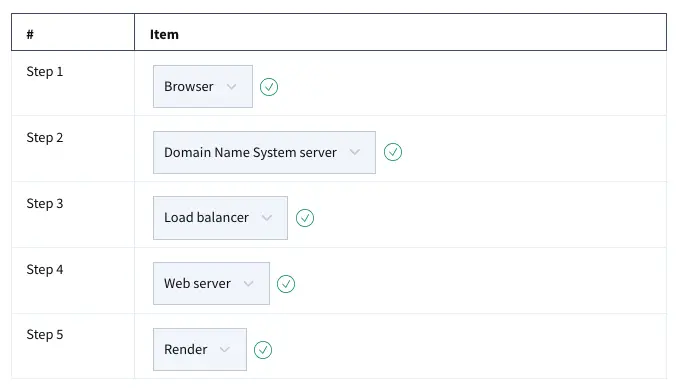Open the Load balancer dropdown in Step 3
This screenshot has height=388, width=678.
pyautogui.click(x=220, y=218)
